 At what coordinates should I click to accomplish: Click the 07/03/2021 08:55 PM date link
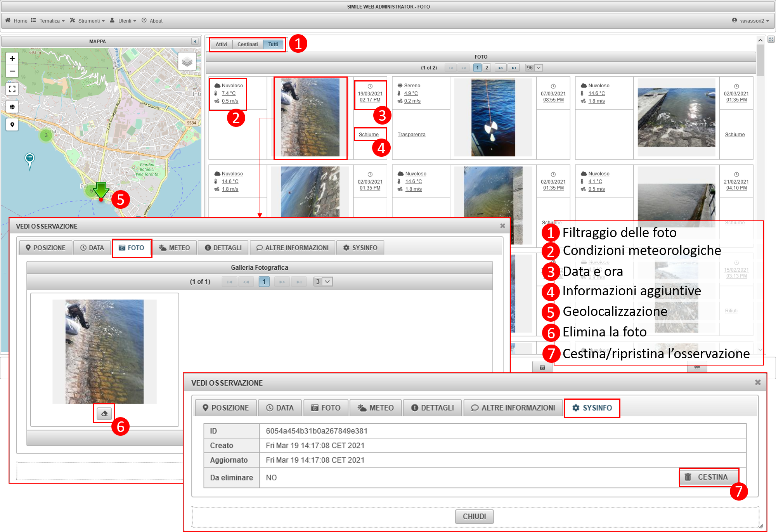[553, 97]
